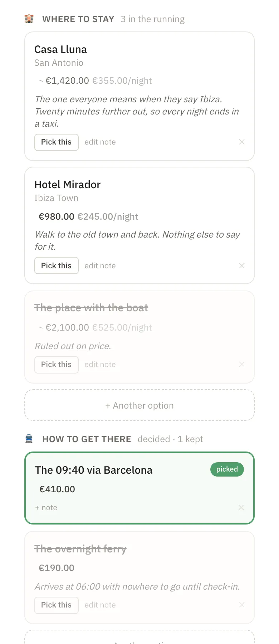The height and width of the screenshot is (644, 279).
Task: Pick The place with the boat
Action: pyautogui.click(x=57, y=365)
